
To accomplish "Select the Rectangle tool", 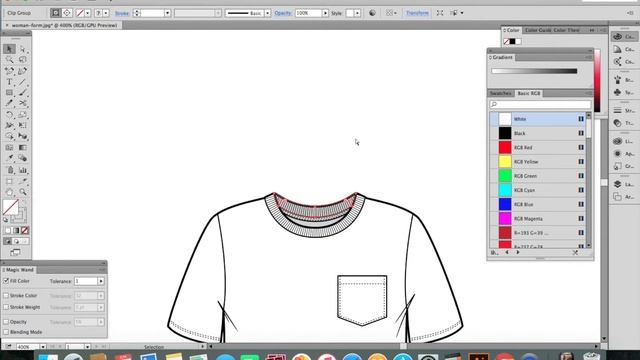I will coord(9,93).
